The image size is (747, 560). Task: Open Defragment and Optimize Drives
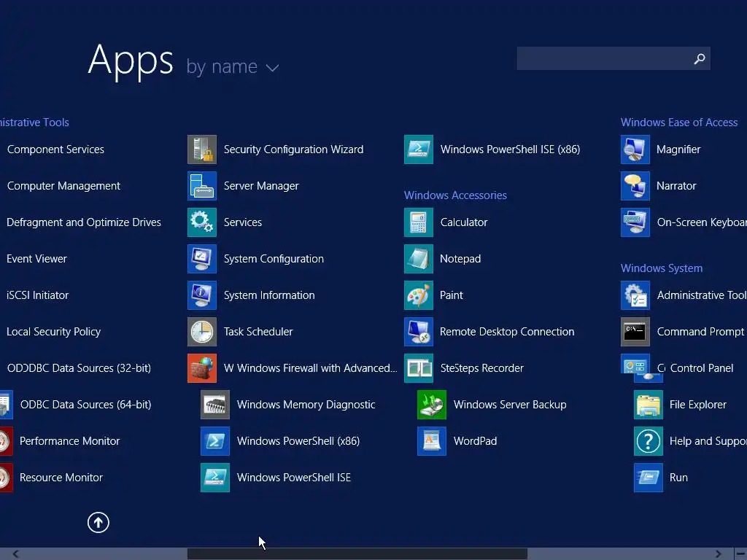point(84,222)
